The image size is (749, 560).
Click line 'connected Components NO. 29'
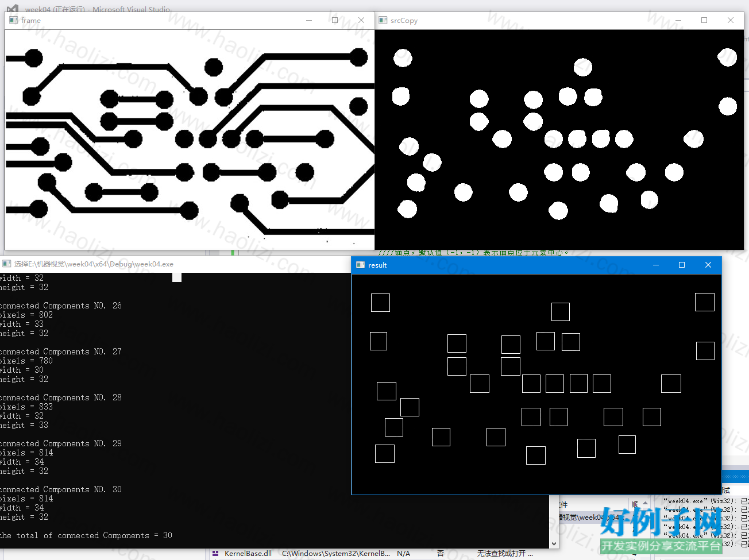tap(61, 443)
